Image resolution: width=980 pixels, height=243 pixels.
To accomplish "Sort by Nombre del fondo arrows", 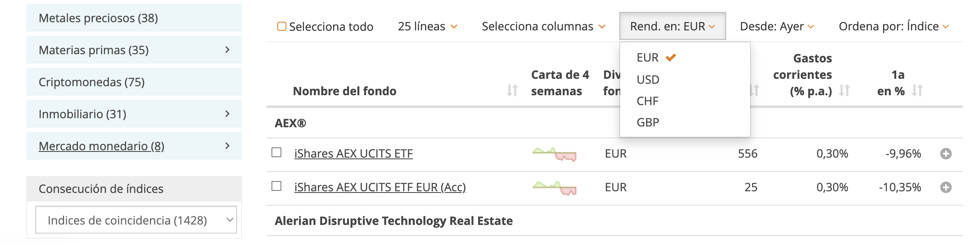I will (512, 90).
